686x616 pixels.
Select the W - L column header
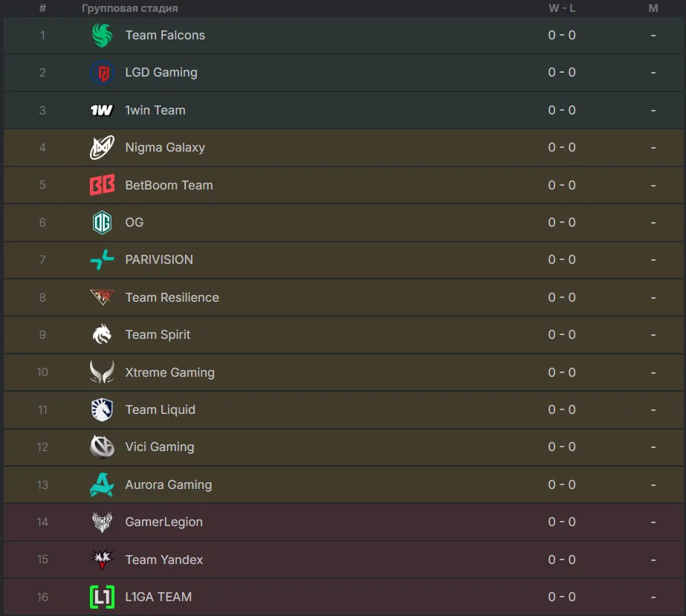point(562,8)
